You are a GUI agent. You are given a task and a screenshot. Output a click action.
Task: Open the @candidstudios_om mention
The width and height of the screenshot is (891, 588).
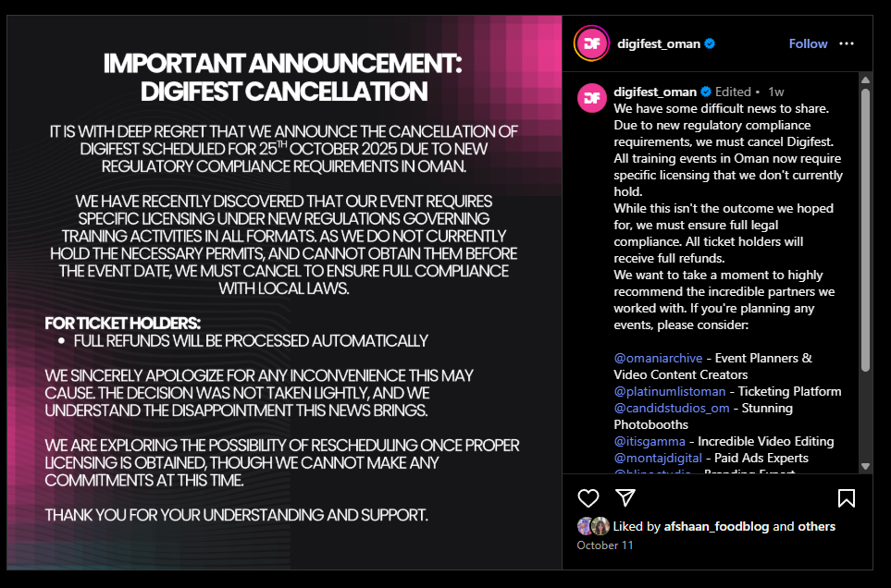tap(671, 408)
